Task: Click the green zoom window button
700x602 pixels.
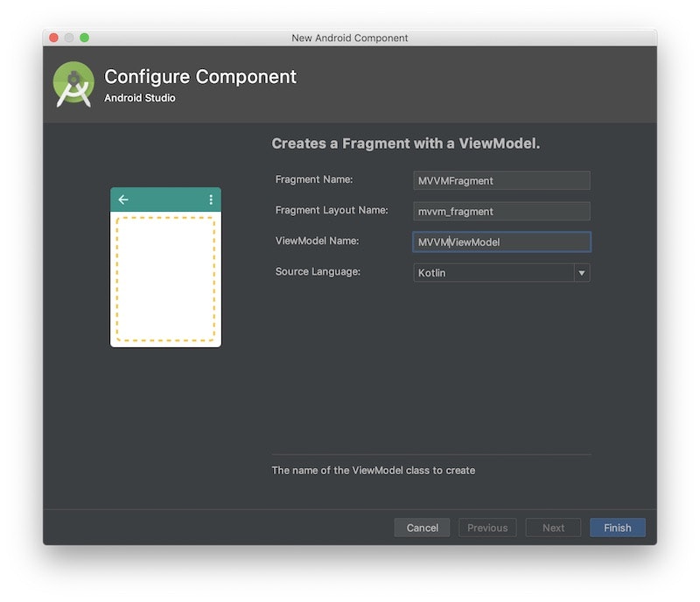Action: pos(84,38)
